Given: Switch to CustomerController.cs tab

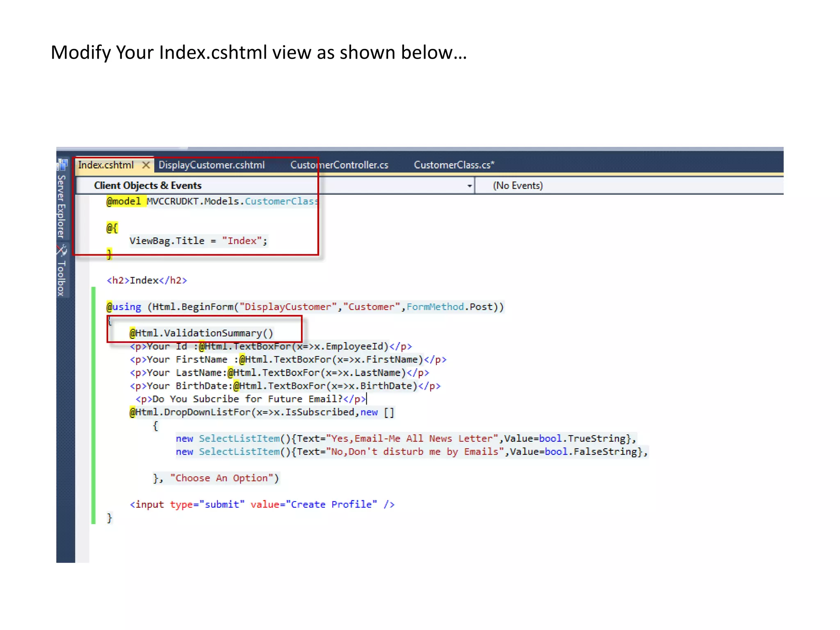Looking at the screenshot, I should point(339,165).
